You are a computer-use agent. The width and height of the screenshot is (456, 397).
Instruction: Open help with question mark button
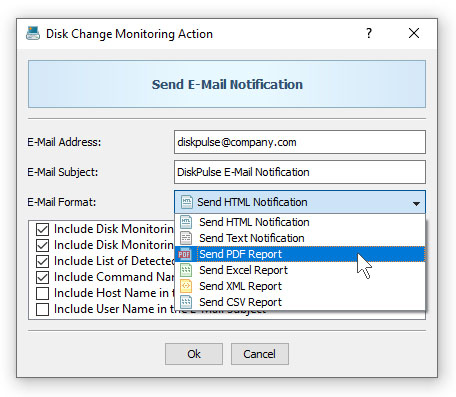click(x=369, y=33)
